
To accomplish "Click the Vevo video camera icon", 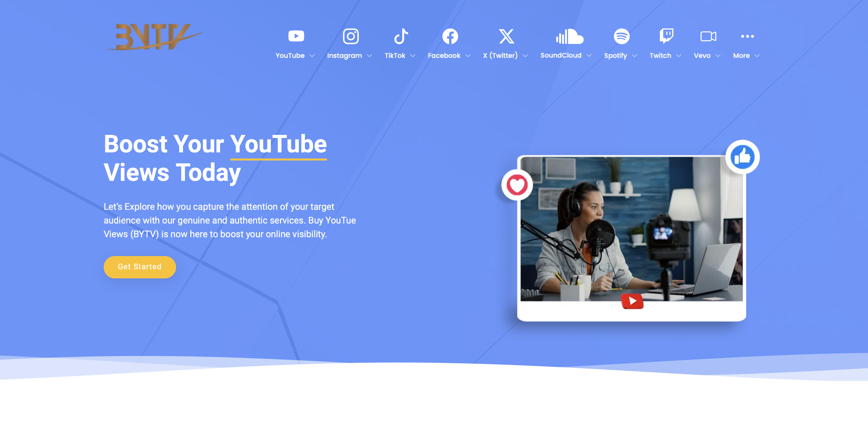I will [708, 36].
